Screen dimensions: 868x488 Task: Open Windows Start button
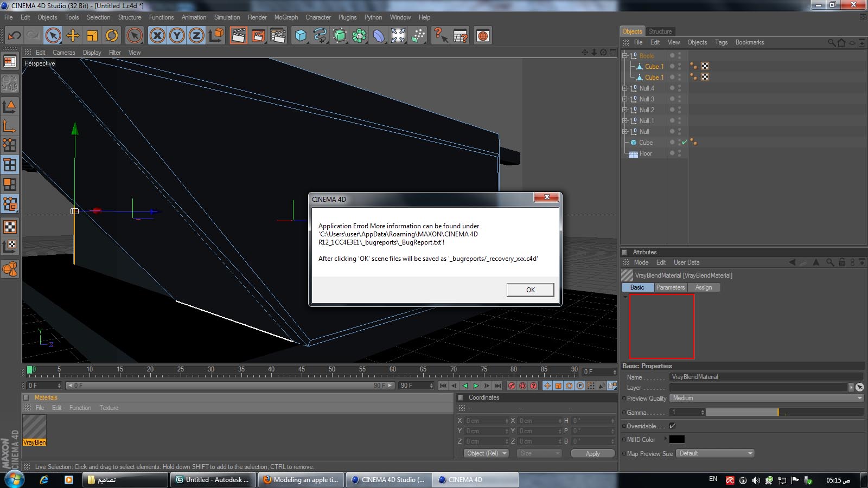click(14, 479)
